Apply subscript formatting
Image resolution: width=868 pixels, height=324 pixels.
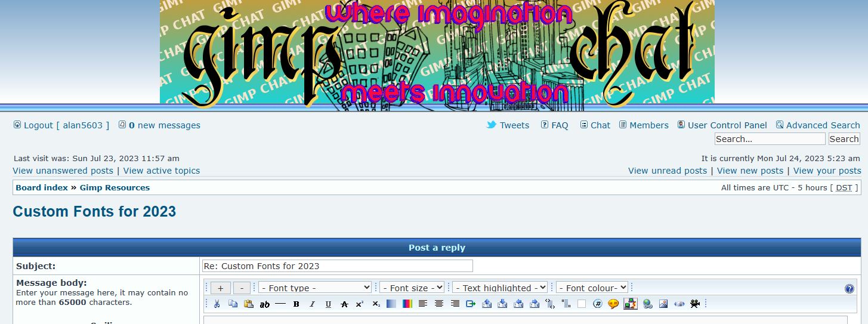coord(376,304)
